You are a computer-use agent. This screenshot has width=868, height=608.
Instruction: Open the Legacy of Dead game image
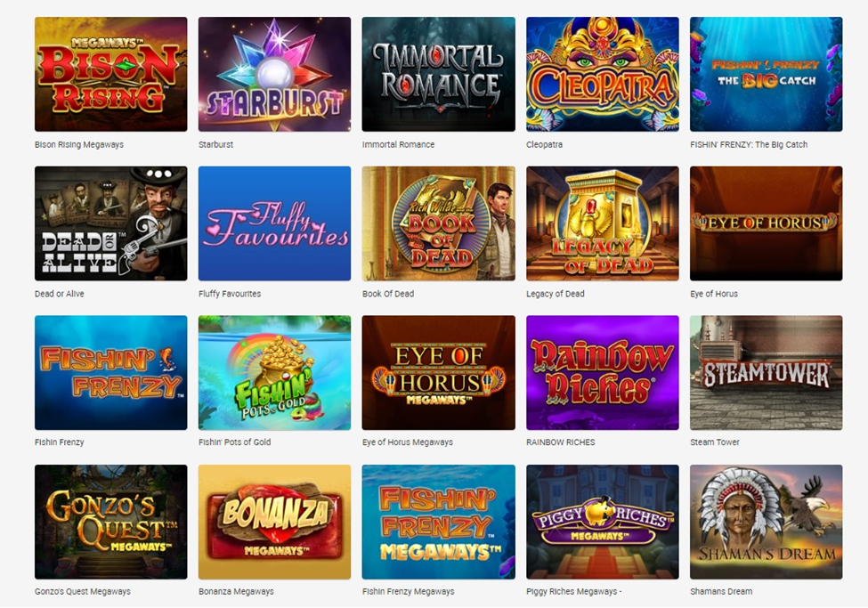[x=603, y=223]
